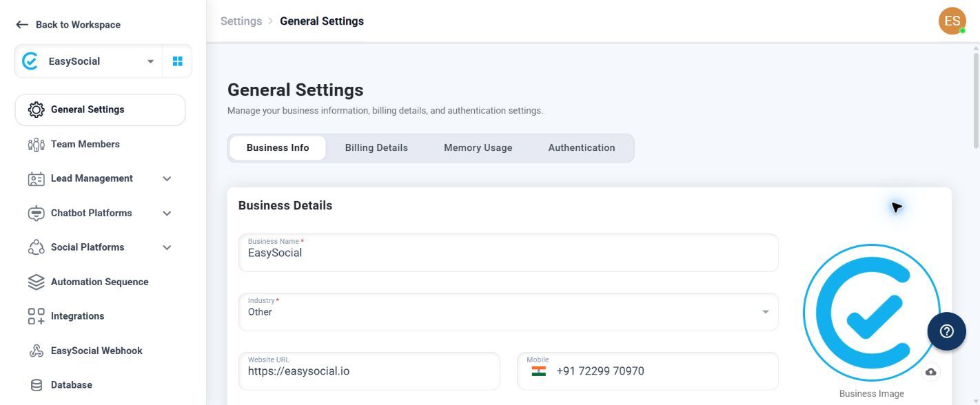
Task: Select General Settings in sidebar
Action: (100, 110)
